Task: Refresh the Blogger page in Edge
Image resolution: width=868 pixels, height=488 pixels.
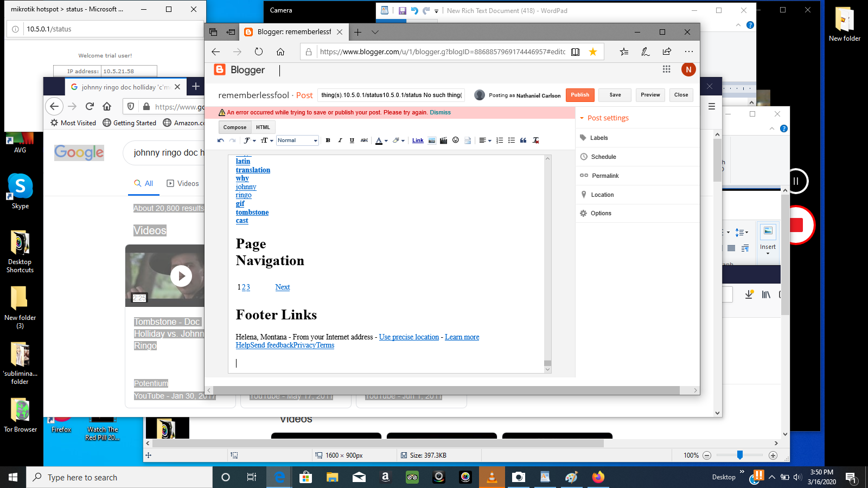Action: [x=259, y=52]
